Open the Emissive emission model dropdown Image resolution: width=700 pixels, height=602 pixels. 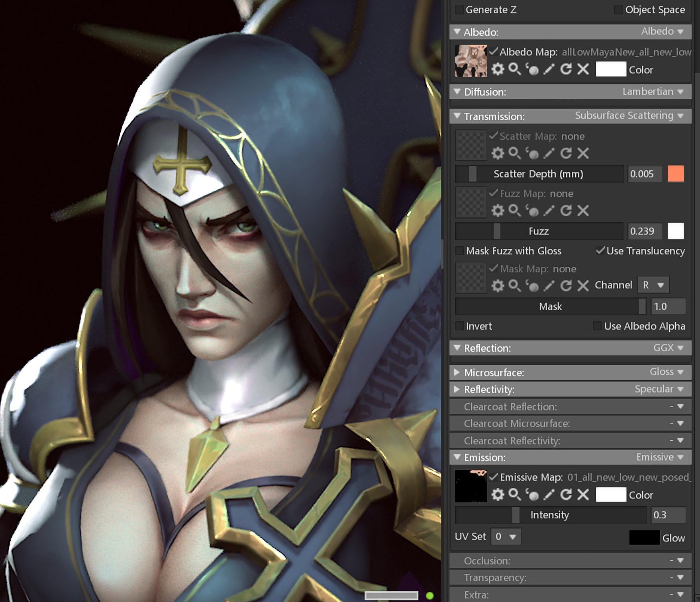pos(660,457)
